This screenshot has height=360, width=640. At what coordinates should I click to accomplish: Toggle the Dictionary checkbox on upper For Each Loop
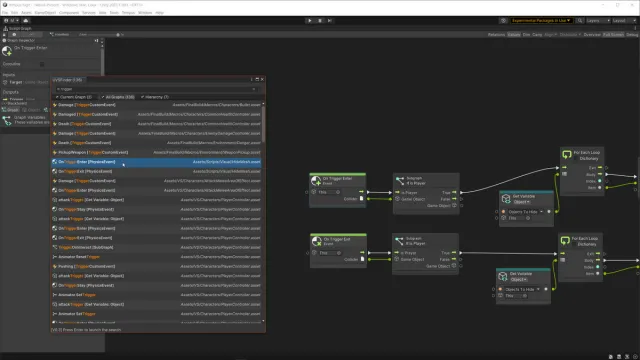click(576, 159)
